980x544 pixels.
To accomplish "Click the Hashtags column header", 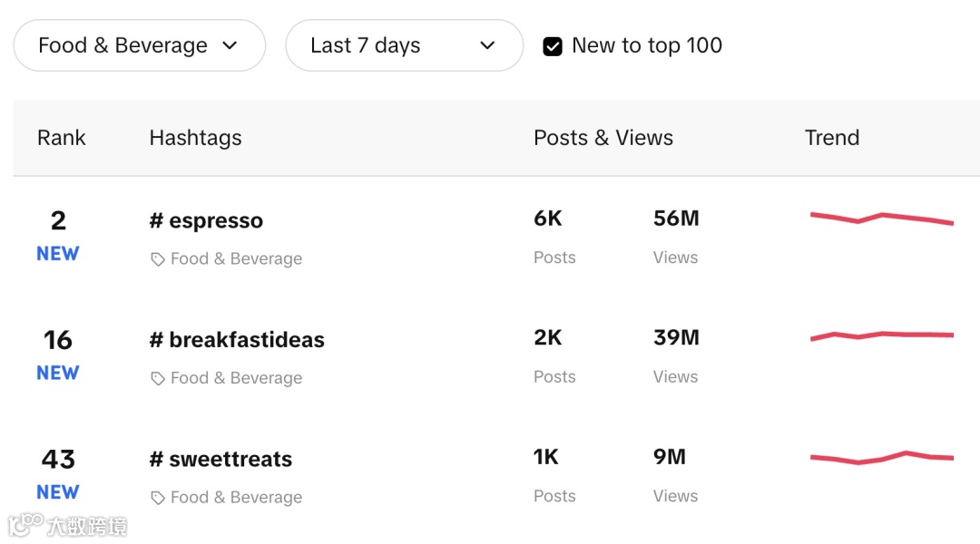I will [195, 138].
